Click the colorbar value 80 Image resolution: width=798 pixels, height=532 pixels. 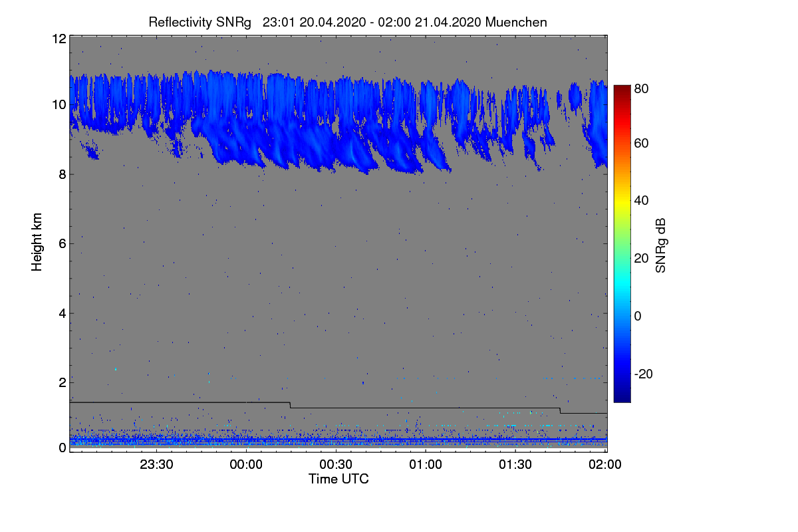tap(641, 87)
